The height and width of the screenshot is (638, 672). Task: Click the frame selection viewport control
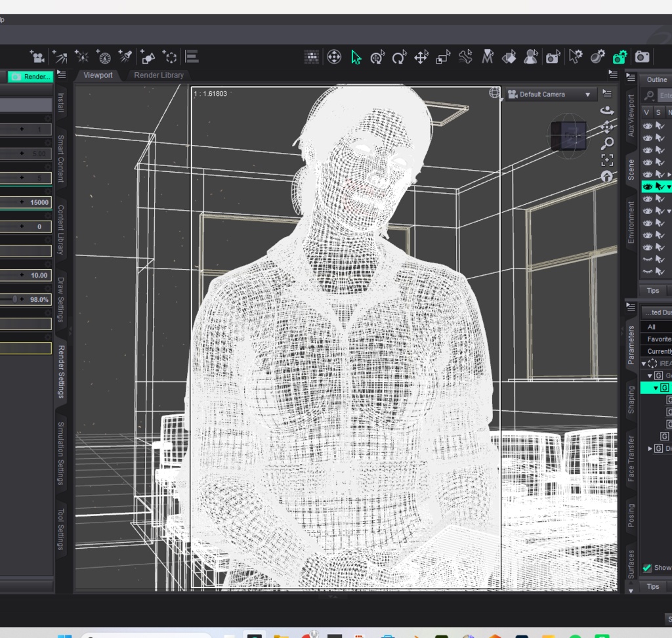point(607,160)
